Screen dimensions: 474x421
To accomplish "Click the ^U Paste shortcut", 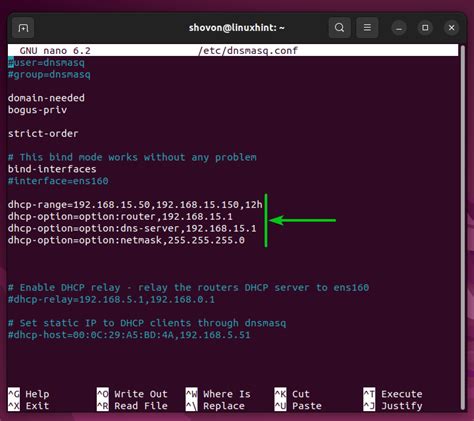I will coord(298,406).
